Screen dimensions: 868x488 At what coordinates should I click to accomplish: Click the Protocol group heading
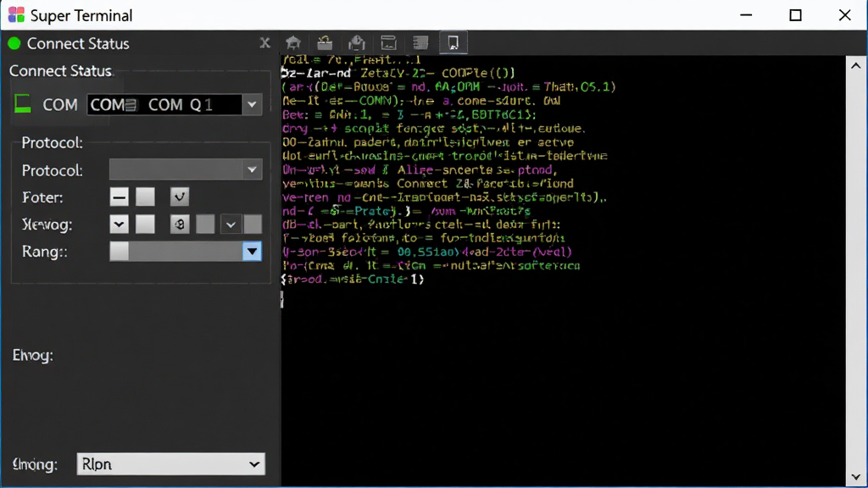[52, 142]
